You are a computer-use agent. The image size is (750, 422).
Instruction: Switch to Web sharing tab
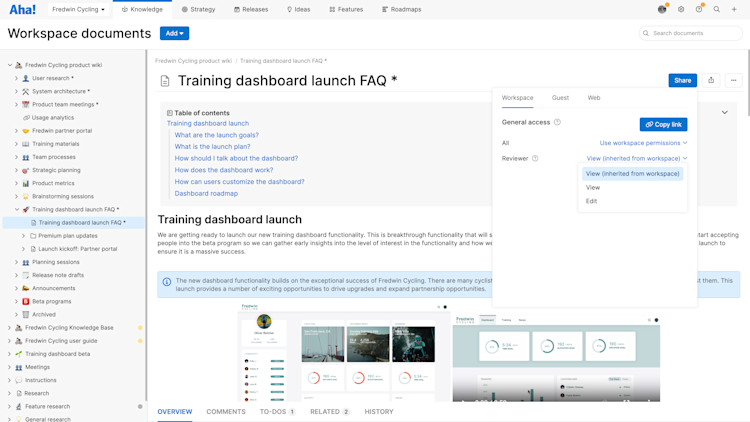(x=594, y=98)
